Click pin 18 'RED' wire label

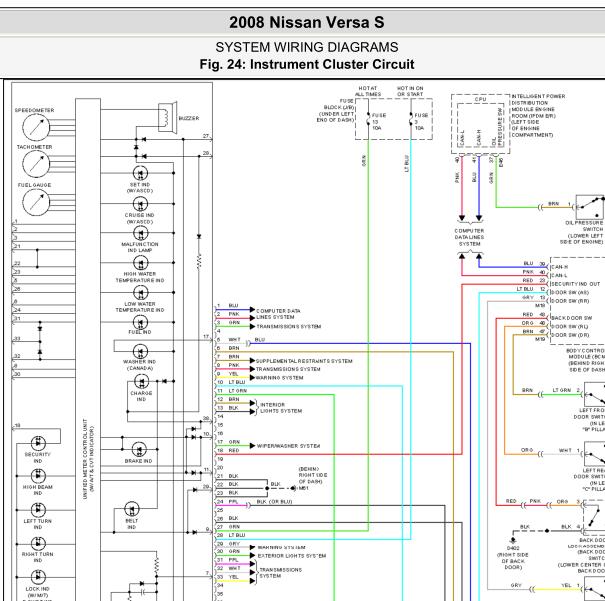[234, 450]
